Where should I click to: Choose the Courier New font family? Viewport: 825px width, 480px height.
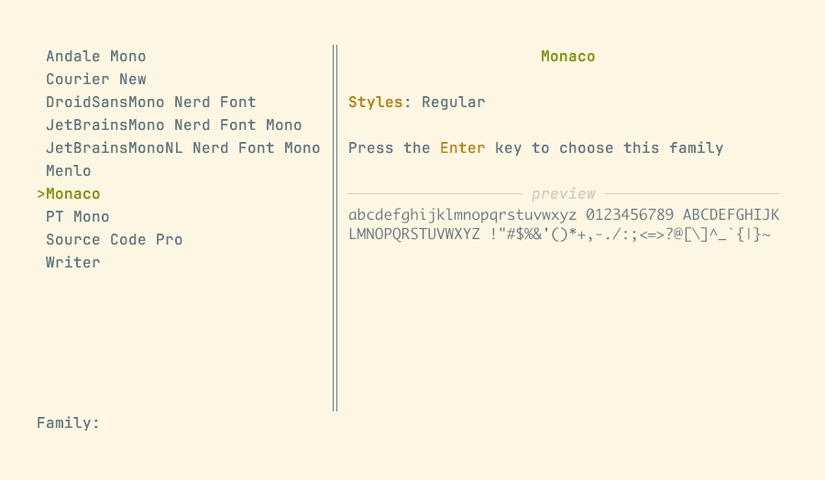(x=96, y=80)
